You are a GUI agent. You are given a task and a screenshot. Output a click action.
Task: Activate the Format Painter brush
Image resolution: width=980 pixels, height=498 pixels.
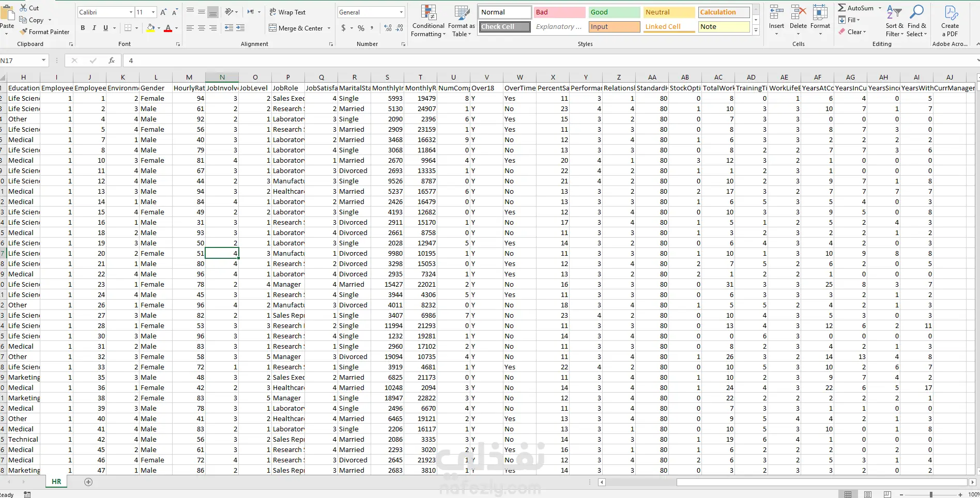click(x=44, y=32)
